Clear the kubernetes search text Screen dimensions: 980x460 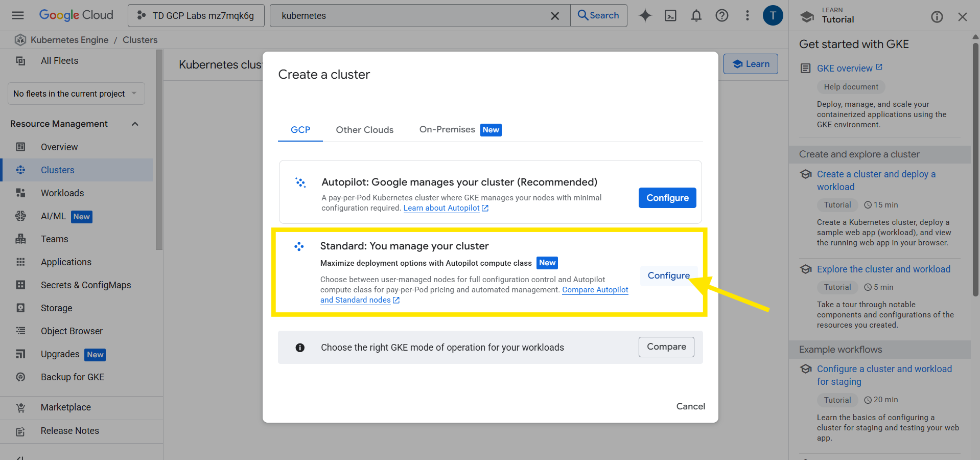click(554, 16)
